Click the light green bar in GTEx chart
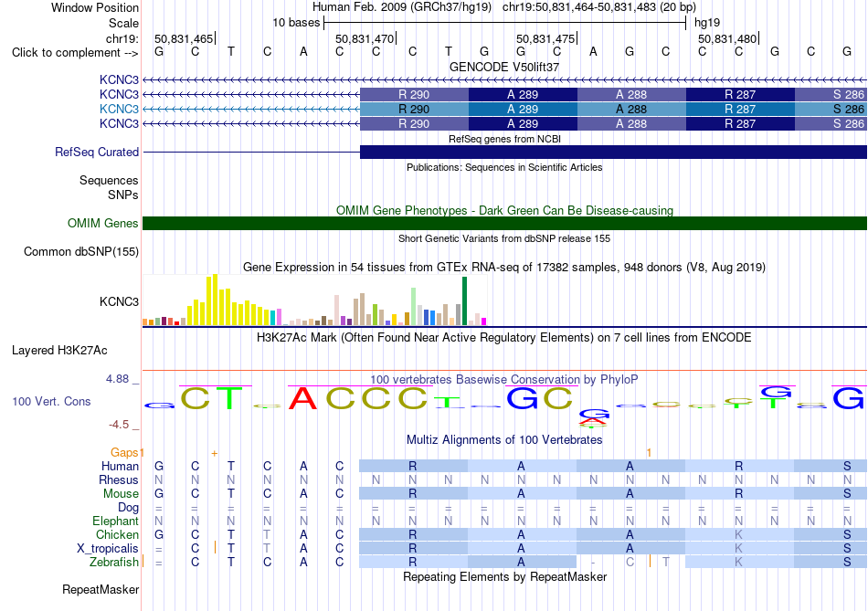The height and width of the screenshot is (611, 868). (x=414, y=306)
